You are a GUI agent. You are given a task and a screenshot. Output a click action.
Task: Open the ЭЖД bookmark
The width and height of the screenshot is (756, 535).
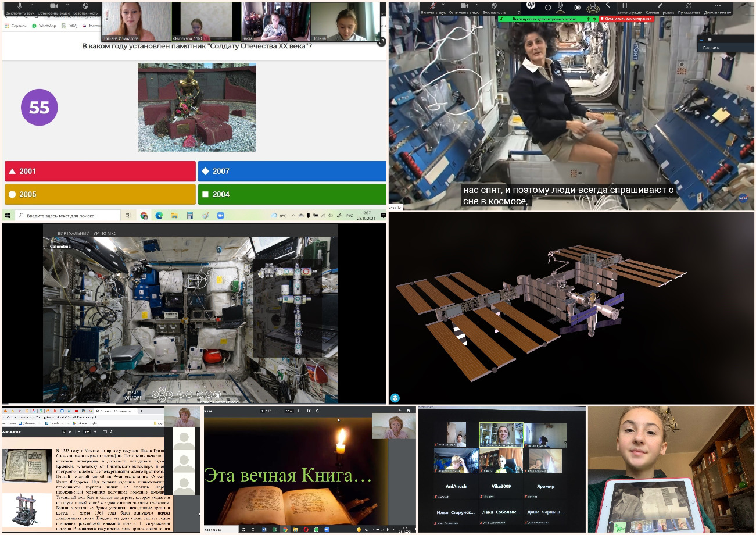click(x=70, y=26)
